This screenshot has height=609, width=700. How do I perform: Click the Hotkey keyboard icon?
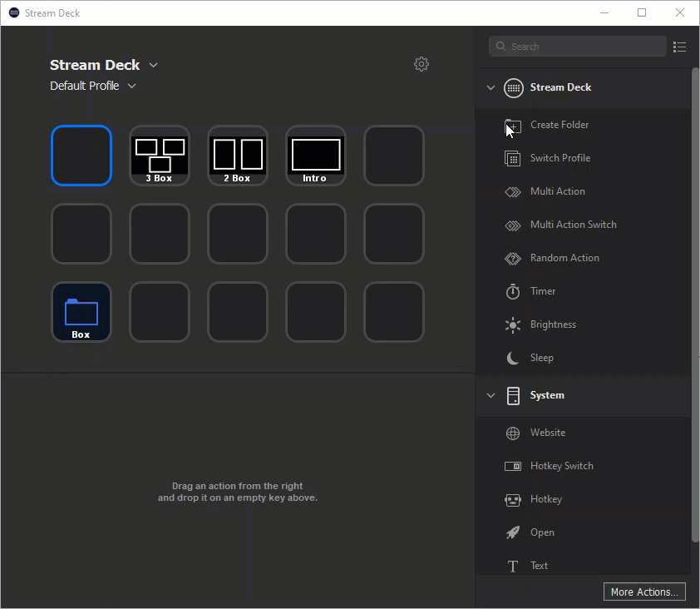[512, 499]
